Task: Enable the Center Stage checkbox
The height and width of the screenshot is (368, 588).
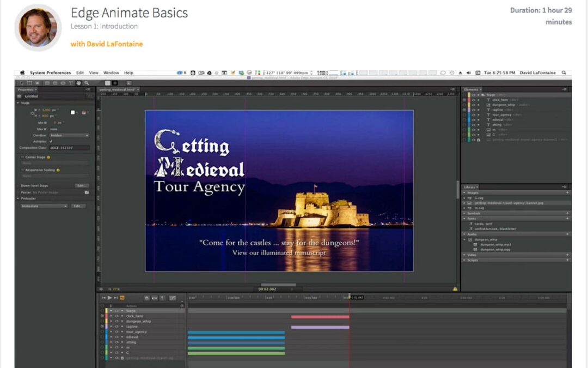Action: point(22,157)
